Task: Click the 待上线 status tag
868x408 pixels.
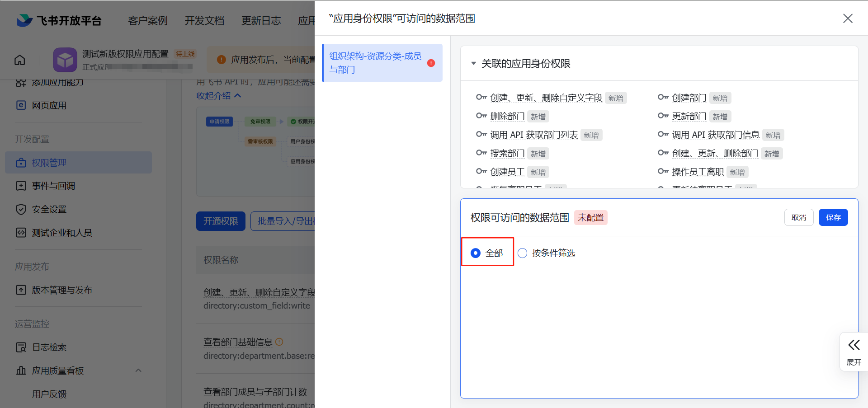Action: (x=185, y=54)
